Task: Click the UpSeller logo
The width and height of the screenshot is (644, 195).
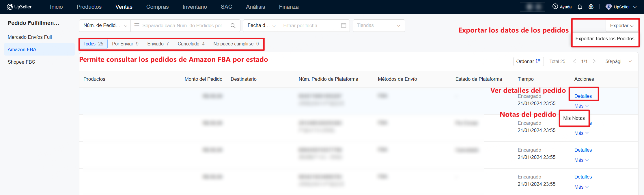Action: [x=19, y=7]
